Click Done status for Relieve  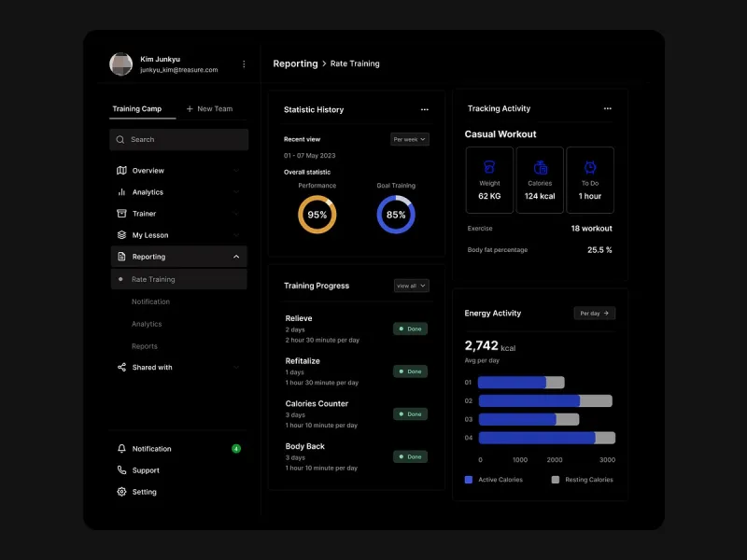click(410, 329)
